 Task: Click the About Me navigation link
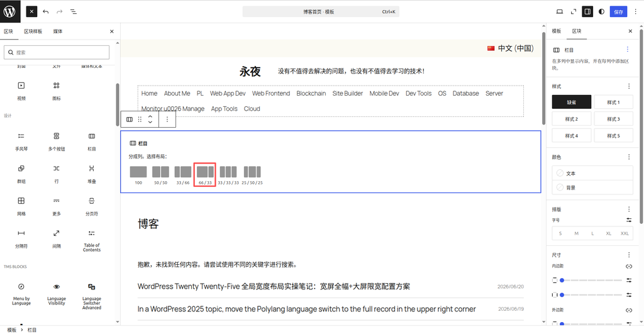pyautogui.click(x=177, y=93)
